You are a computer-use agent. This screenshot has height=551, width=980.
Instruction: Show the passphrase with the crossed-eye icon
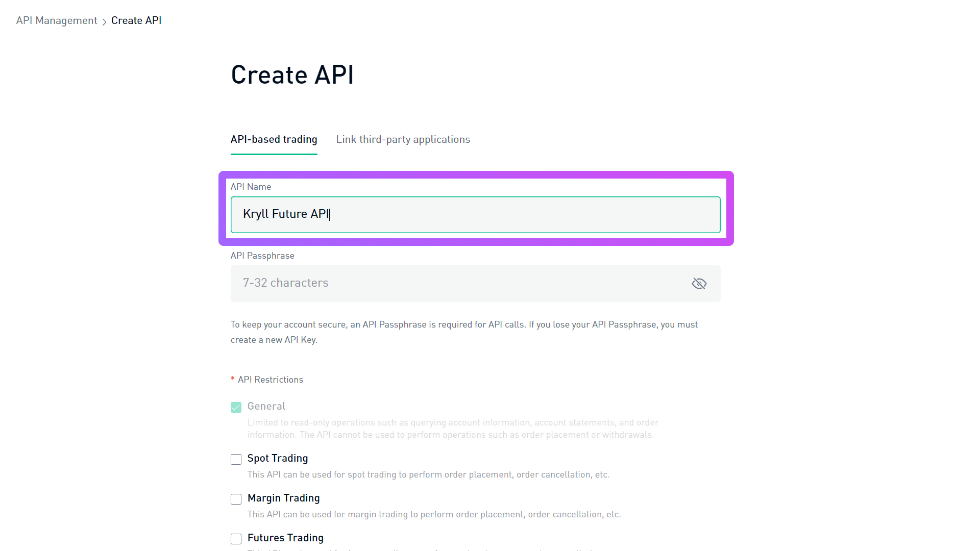[x=699, y=284]
